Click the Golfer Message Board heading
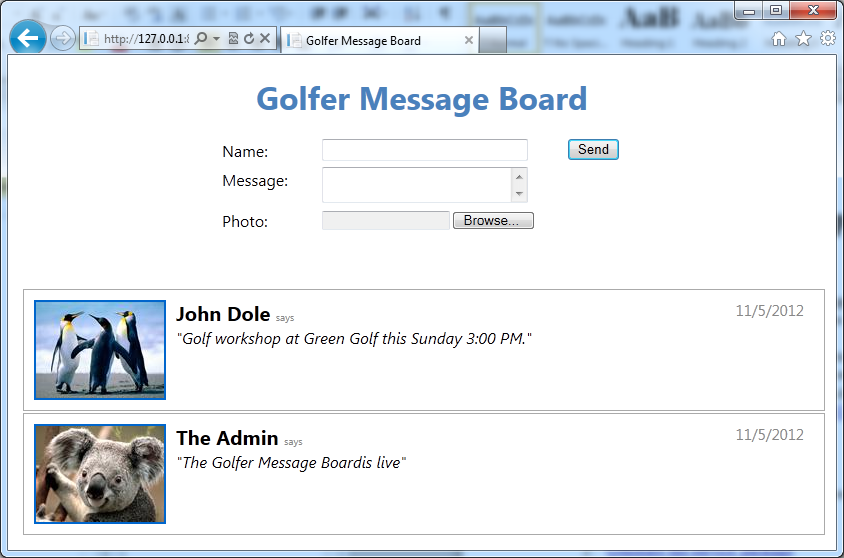This screenshot has width=844, height=558. pyautogui.click(x=421, y=99)
